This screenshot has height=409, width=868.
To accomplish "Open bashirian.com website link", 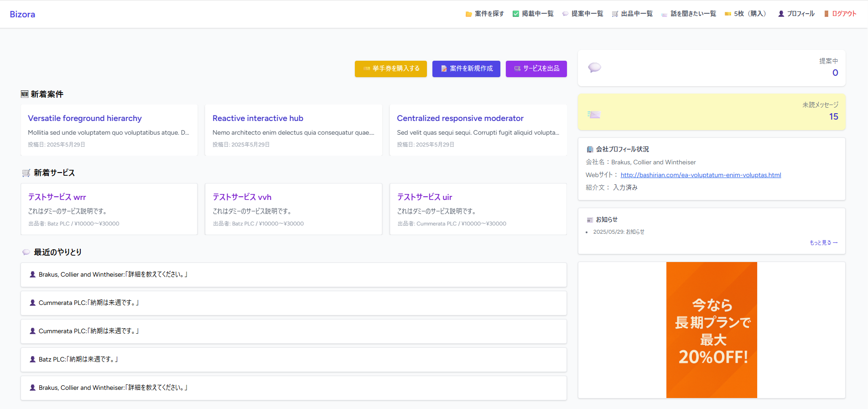I will (701, 175).
